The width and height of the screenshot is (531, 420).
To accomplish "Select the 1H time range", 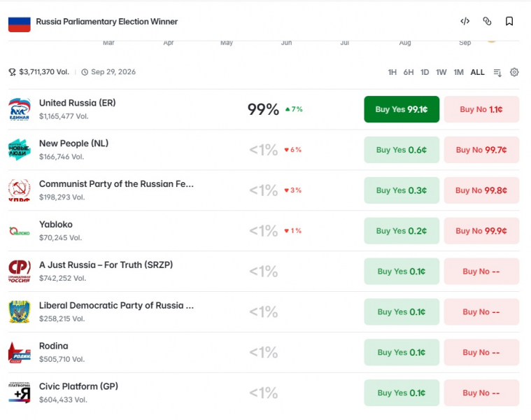I will pyautogui.click(x=392, y=72).
